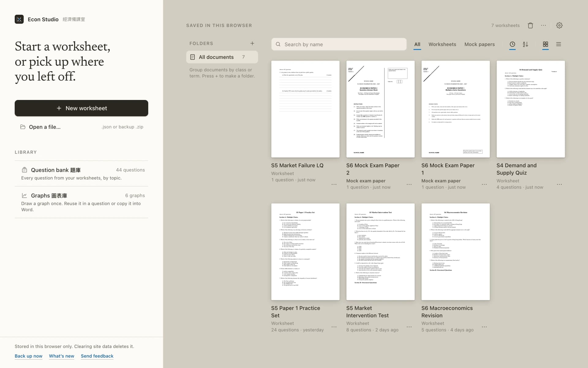Image resolution: width=588 pixels, height=368 pixels.
Task: Click the document icon in All documents row
Action: pyautogui.click(x=193, y=57)
